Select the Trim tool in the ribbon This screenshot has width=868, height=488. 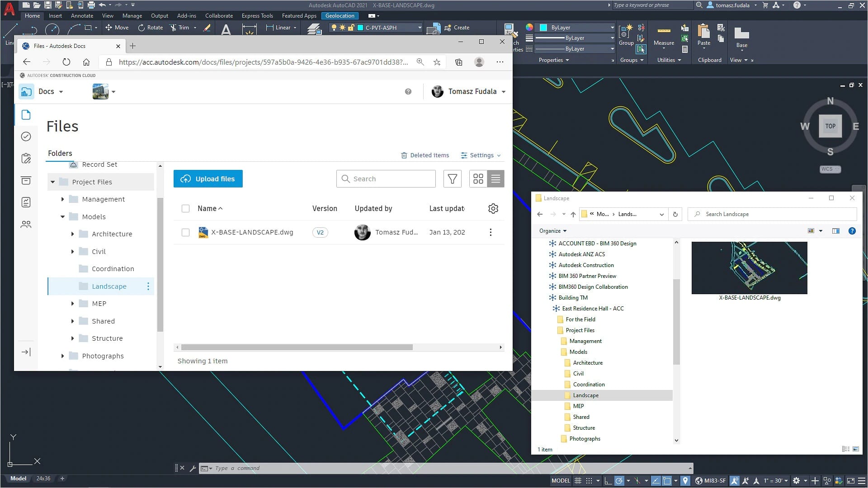pos(180,28)
